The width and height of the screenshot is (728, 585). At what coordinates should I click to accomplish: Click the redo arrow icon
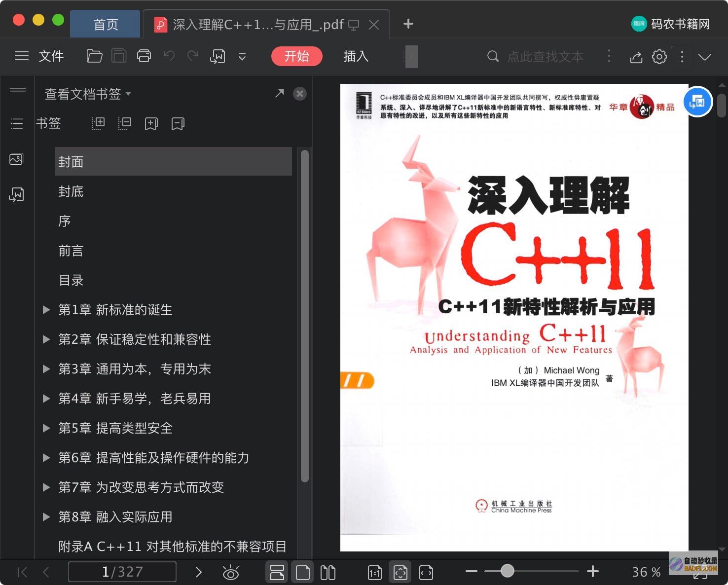pos(193,56)
